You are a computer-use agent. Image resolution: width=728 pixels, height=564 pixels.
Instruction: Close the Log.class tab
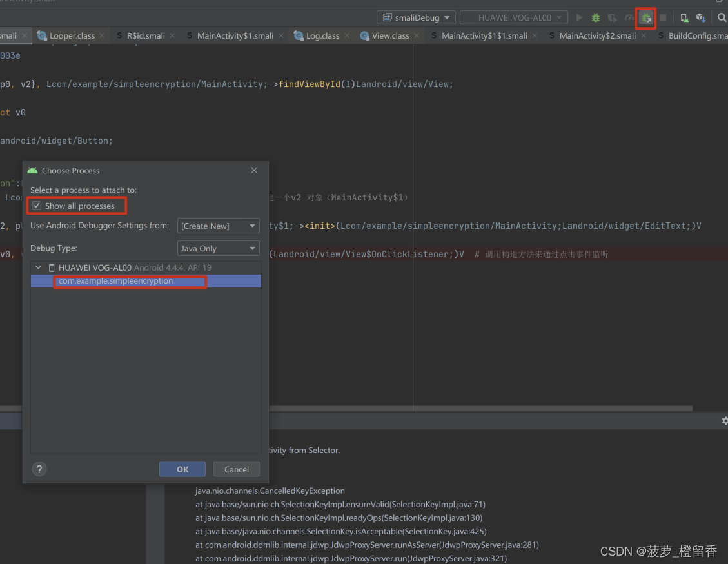(347, 35)
